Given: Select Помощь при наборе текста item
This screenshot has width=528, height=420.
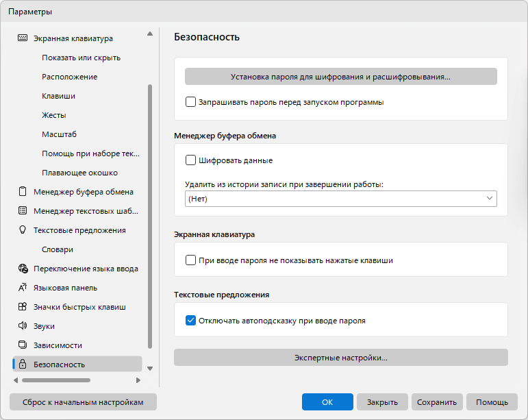Looking at the screenshot, I should (x=90, y=153).
